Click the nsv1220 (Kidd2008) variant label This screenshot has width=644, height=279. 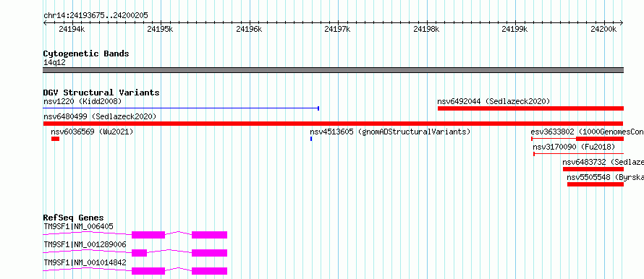[x=82, y=101]
